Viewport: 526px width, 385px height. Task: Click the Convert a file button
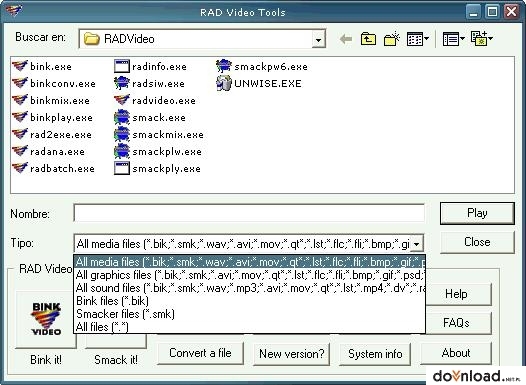(x=200, y=353)
